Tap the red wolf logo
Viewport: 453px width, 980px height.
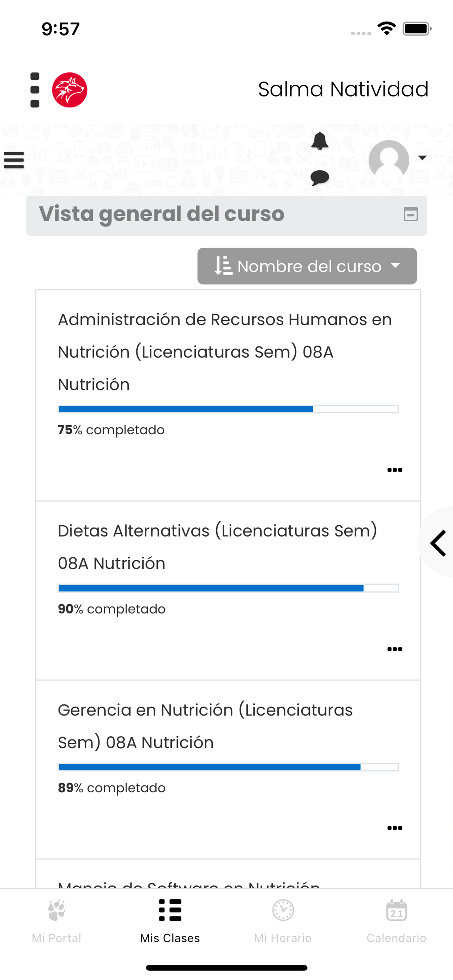(x=70, y=90)
